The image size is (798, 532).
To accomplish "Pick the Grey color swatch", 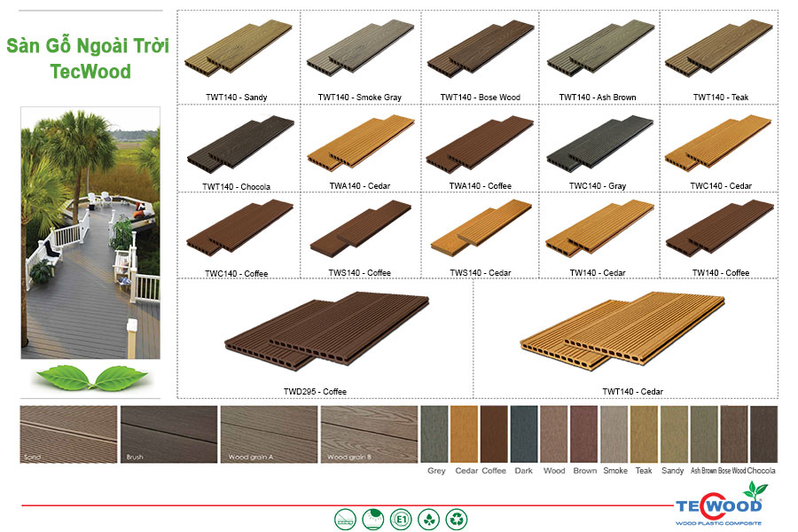I will click(434, 434).
